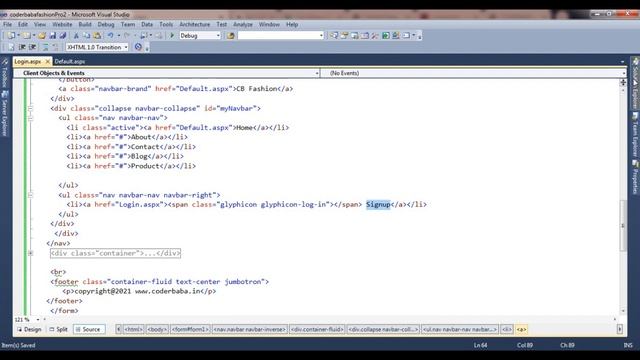Click the Open File folder icon
640x360 pixels.
coord(42,36)
